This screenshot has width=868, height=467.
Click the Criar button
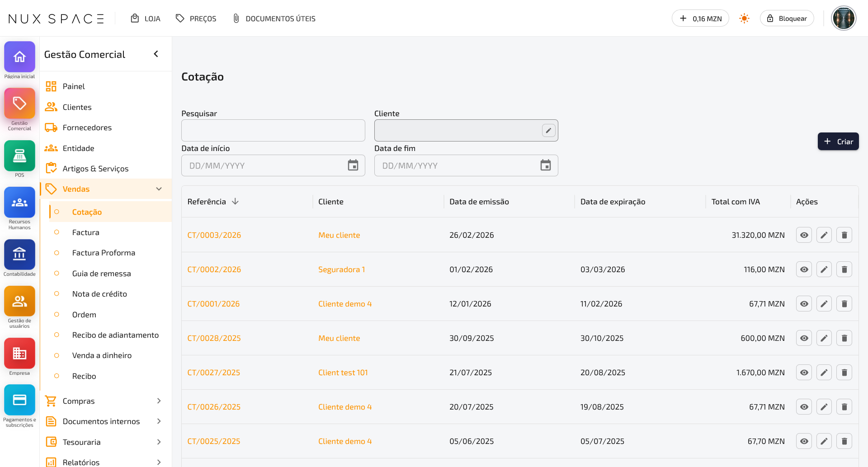pos(838,142)
